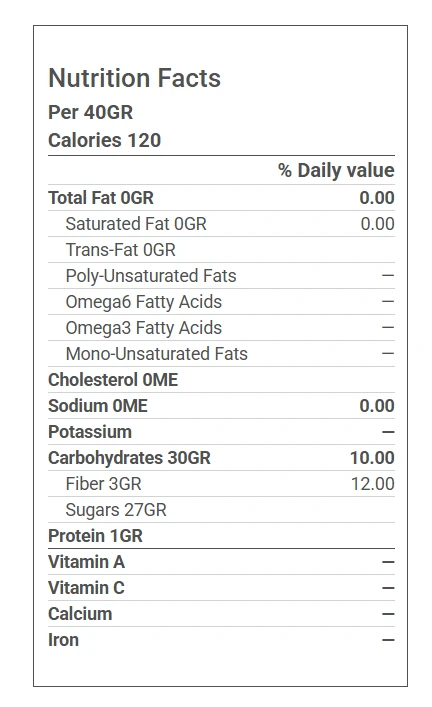Click the Calories 120 line
This screenshot has width=432, height=707.
click(x=105, y=140)
